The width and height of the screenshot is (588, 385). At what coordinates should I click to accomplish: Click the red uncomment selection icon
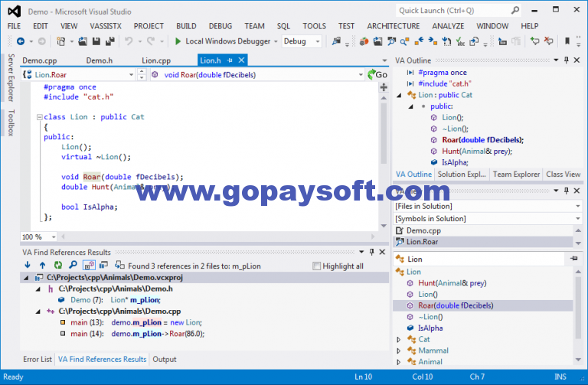tap(549, 41)
